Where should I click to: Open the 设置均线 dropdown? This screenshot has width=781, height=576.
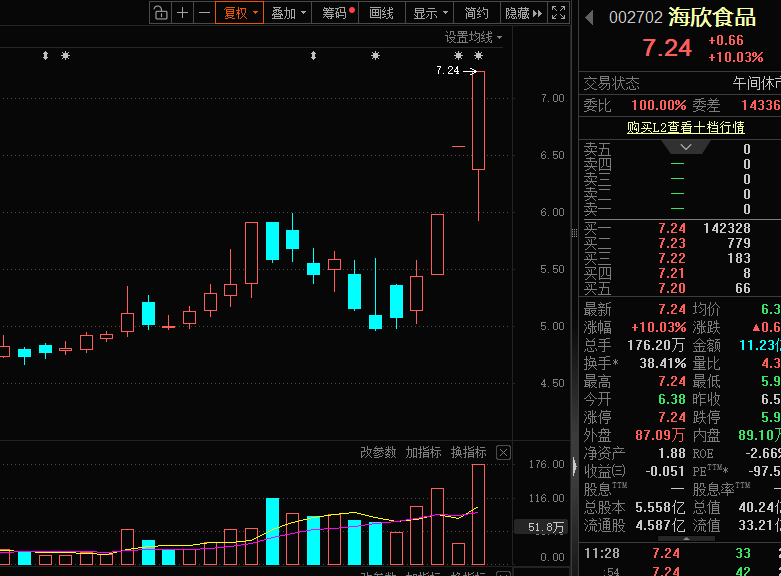(x=473, y=37)
